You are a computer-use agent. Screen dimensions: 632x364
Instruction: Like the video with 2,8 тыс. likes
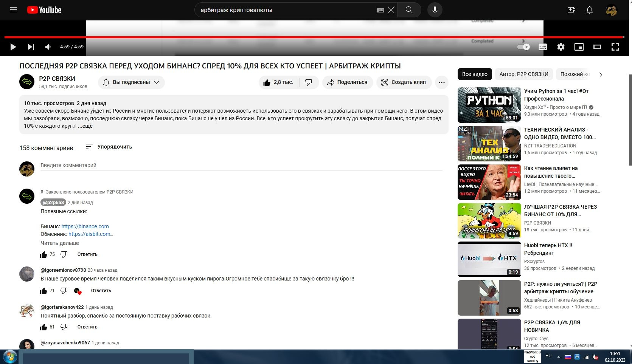[x=279, y=82]
